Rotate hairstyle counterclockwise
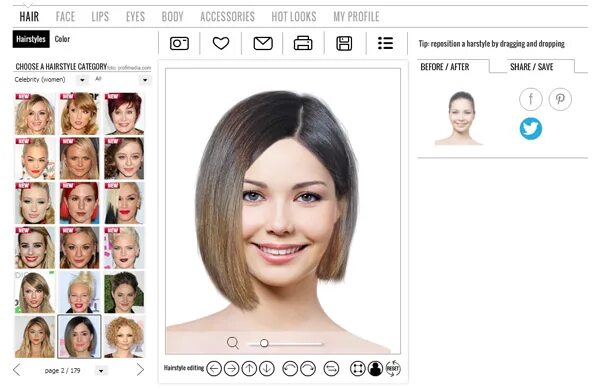 pyautogui.click(x=290, y=368)
